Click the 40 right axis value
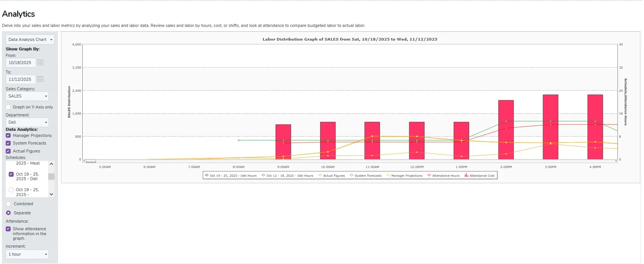This screenshot has width=644, height=264. [621, 44]
